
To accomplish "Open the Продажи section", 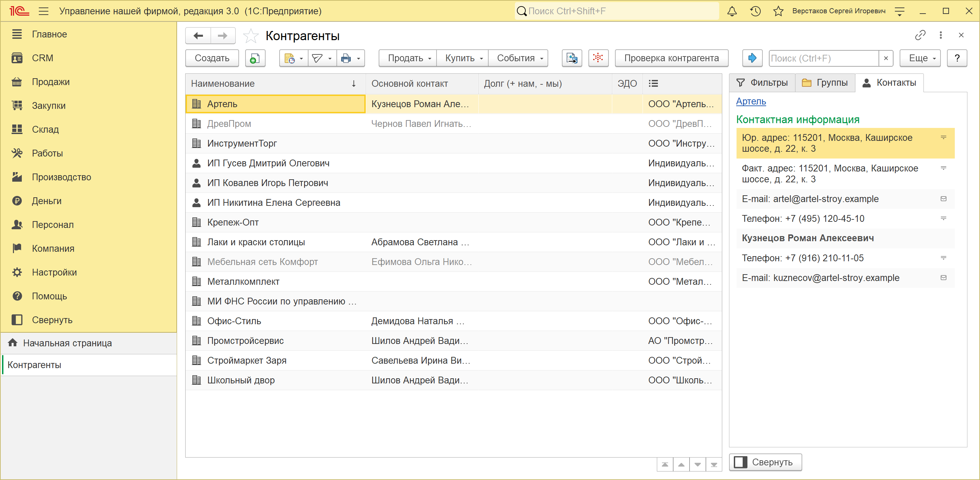I will tap(89, 82).
